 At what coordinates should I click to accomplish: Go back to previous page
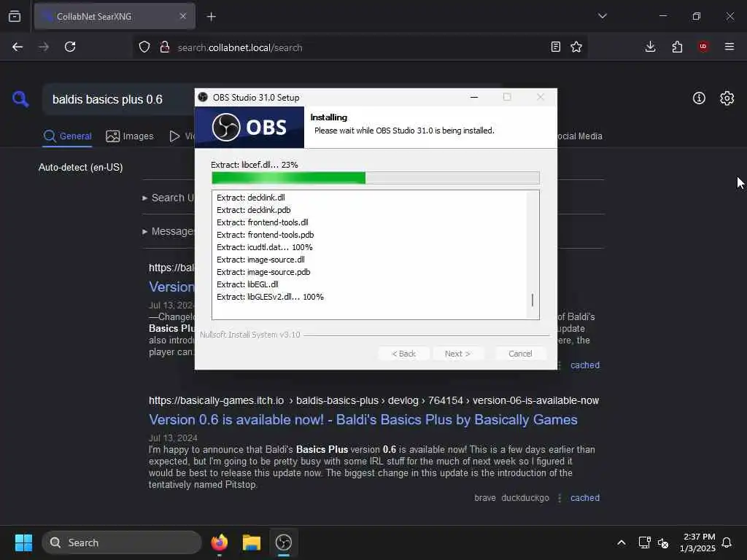[18, 47]
